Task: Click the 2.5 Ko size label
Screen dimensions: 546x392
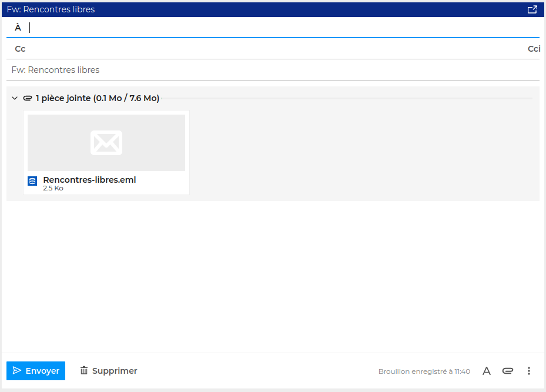Action: (53, 188)
